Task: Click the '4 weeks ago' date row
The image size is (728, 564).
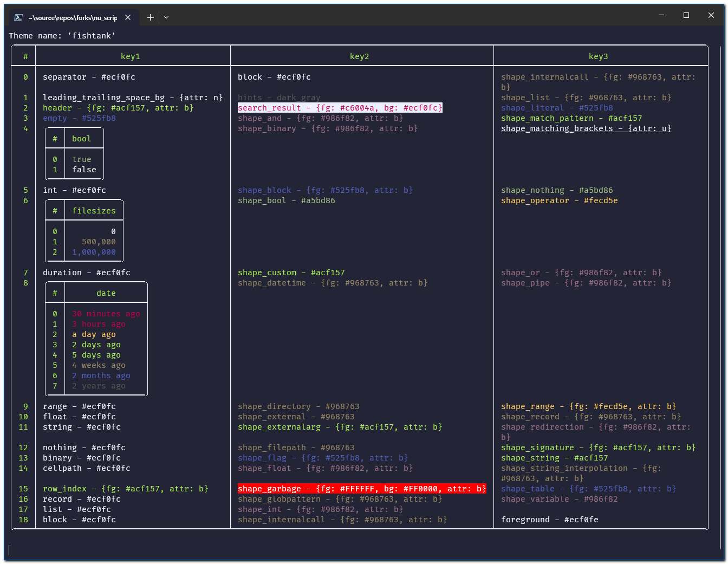Action: pos(99,365)
